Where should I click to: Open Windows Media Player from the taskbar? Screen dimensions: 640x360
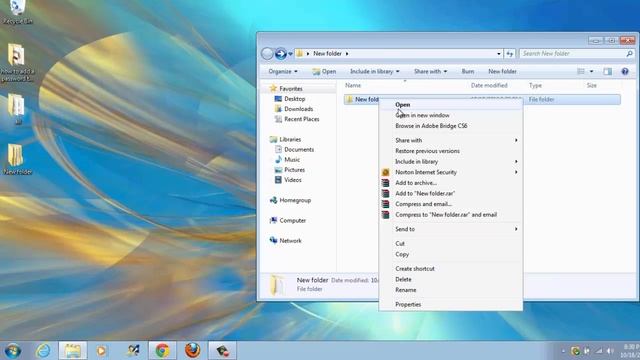[x=102, y=351]
